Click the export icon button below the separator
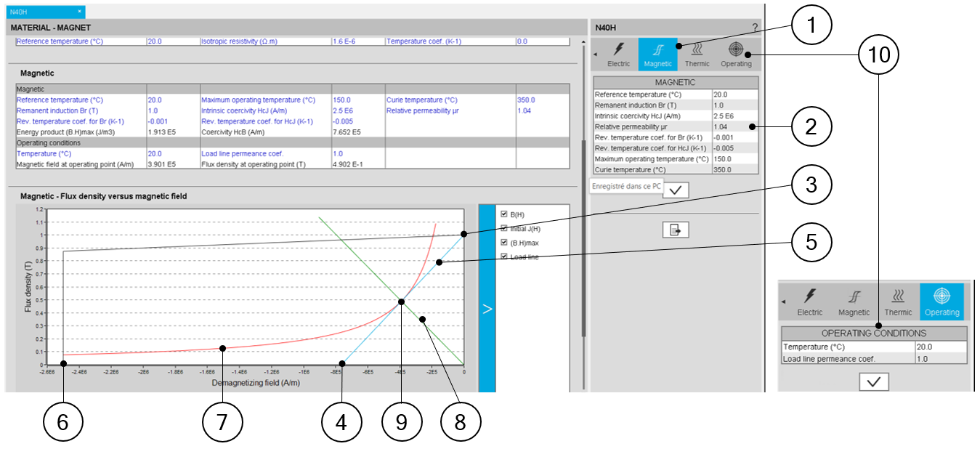 click(x=676, y=230)
